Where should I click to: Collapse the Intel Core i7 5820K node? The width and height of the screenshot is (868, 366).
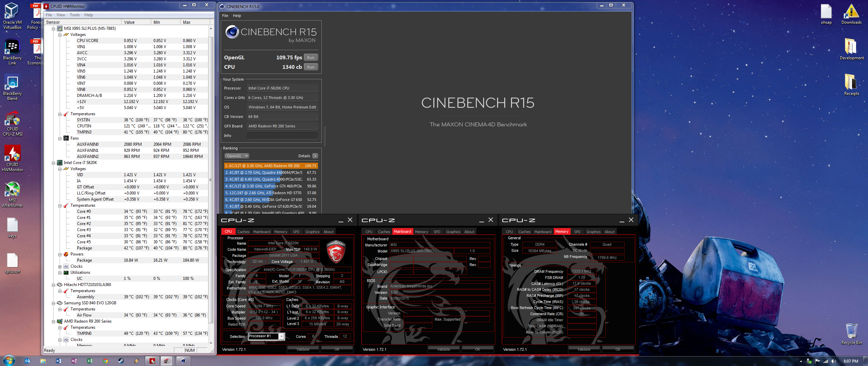53,163
